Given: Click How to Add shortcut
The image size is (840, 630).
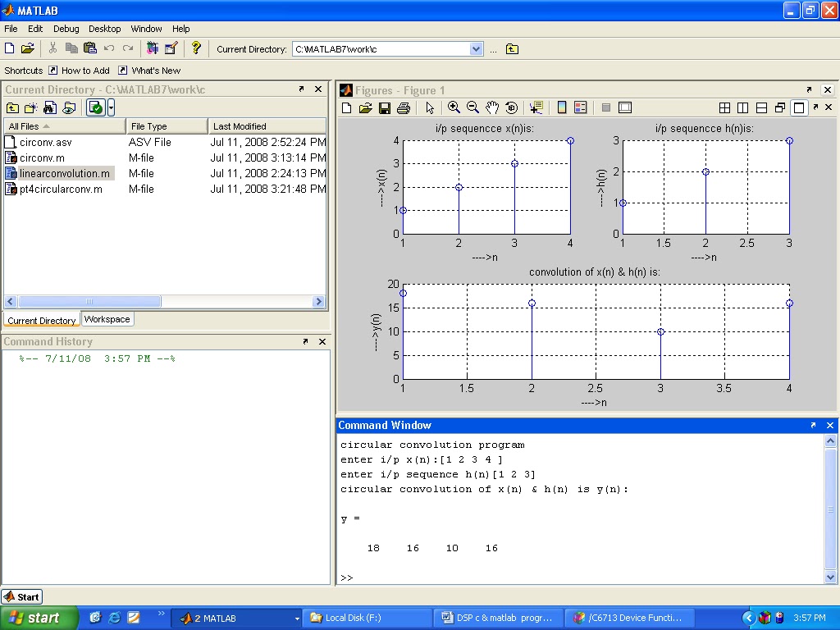Looking at the screenshot, I should tap(80, 71).
